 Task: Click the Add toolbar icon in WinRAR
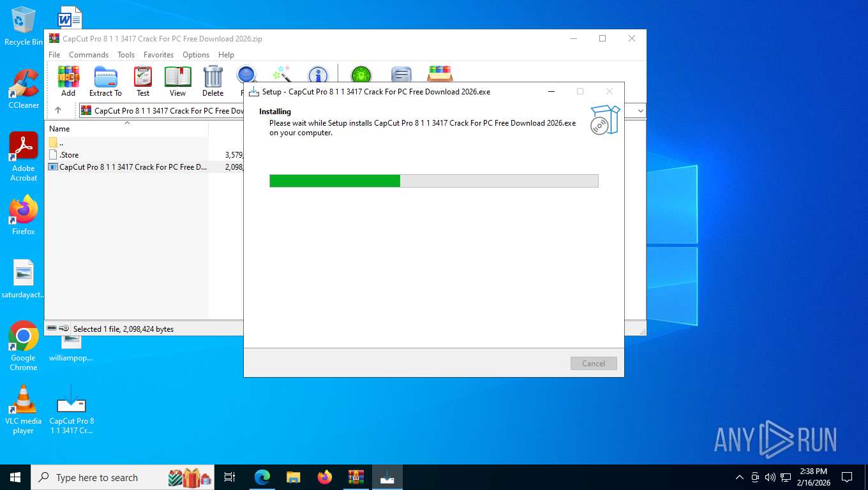tap(68, 81)
